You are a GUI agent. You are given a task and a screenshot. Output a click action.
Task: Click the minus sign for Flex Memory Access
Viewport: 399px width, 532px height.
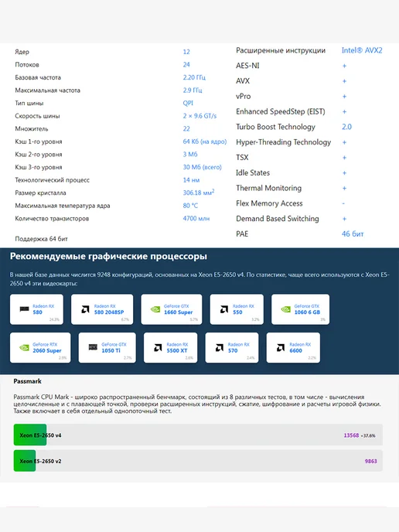tap(343, 203)
